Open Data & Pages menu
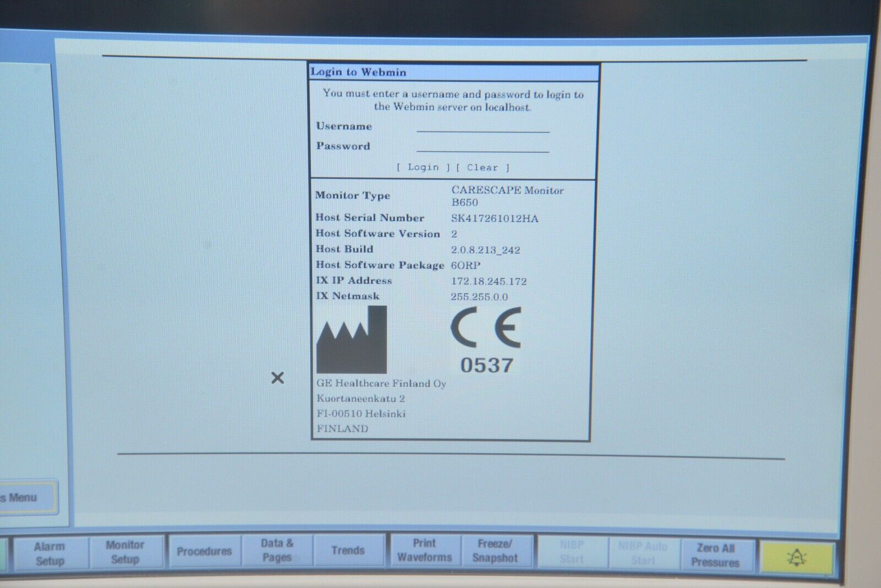This screenshot has width=881, height=588. [x=277, y=550]
